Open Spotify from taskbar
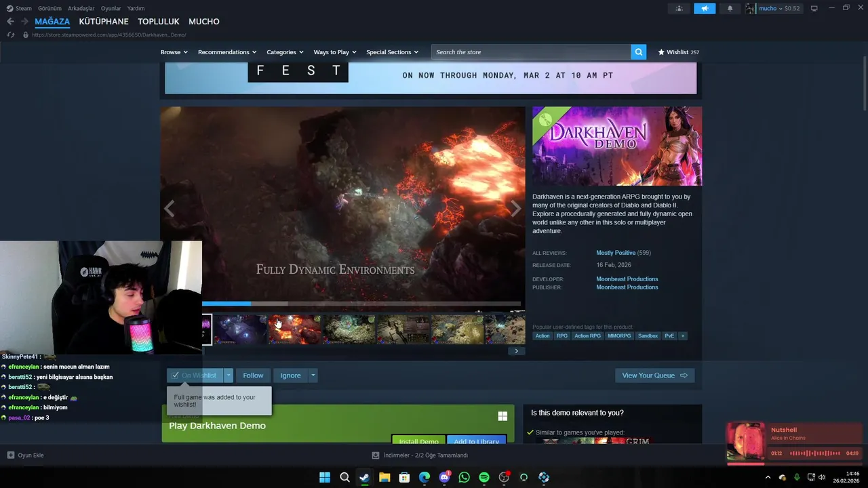Screen dimensions: 868x488 484,477
